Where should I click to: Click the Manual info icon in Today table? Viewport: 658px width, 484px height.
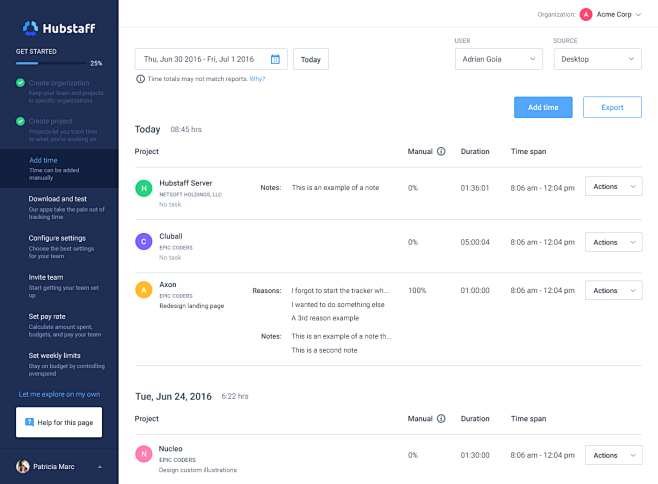tap(441, 151)
